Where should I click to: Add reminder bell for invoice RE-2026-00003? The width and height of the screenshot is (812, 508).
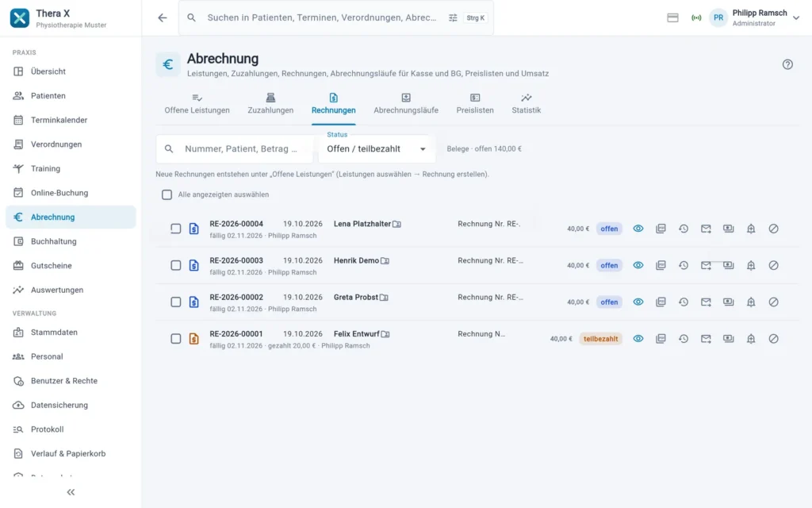[751, 265]
